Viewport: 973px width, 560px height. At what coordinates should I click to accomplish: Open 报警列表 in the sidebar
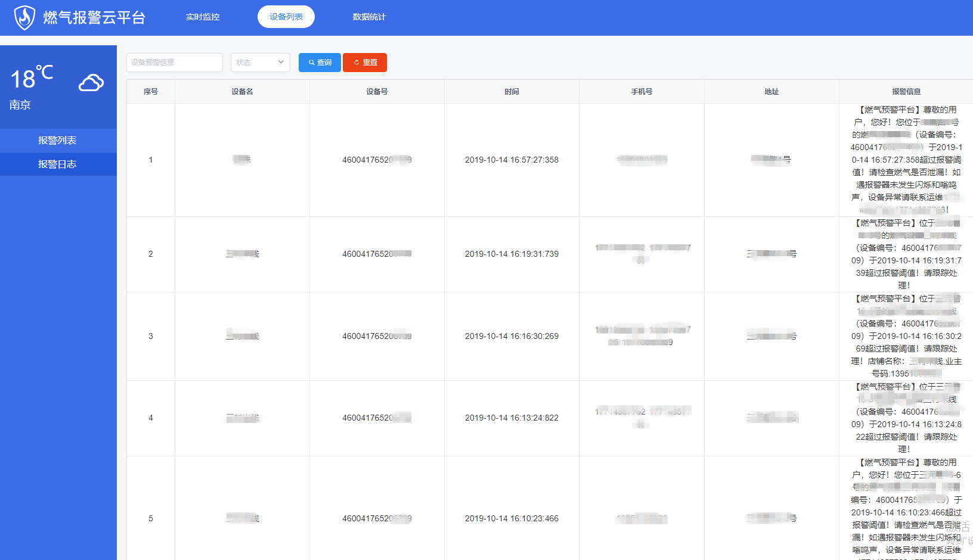click(57, 141)
